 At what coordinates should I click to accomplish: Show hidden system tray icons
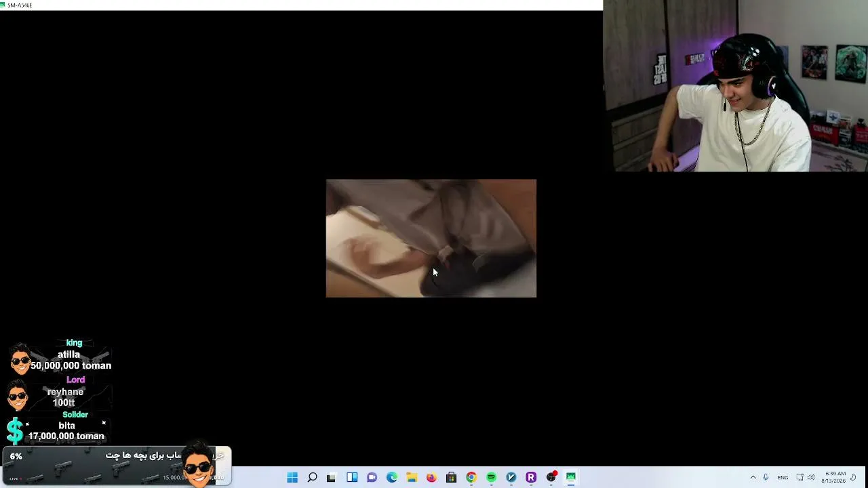coord(753,477)
